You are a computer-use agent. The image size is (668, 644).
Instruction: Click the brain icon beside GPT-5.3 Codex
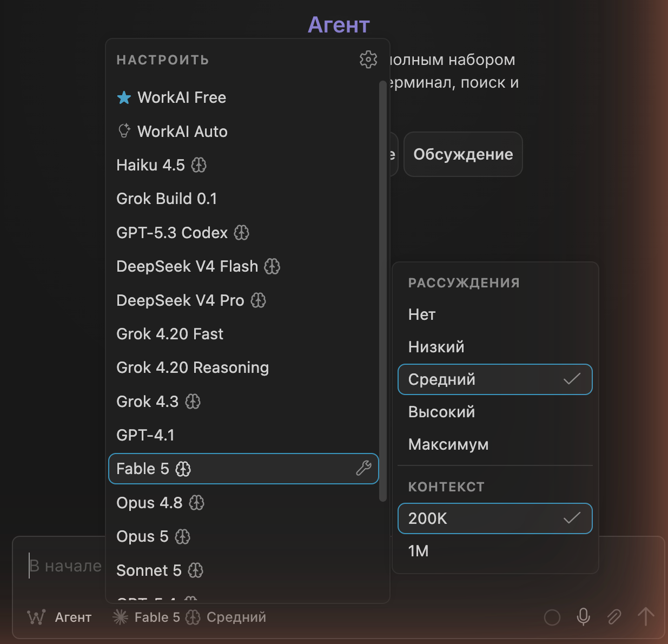242,233
